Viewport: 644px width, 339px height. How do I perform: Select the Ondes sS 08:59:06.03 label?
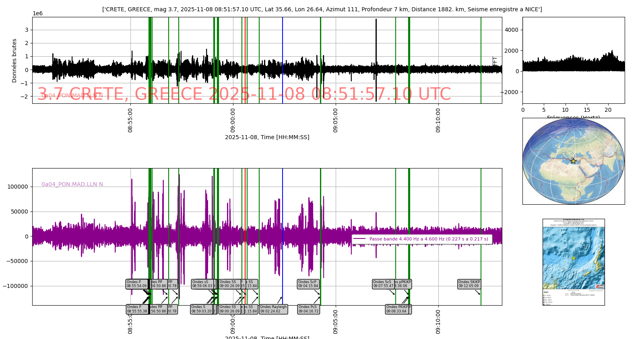pyautogui.click(x=202, y=284)
